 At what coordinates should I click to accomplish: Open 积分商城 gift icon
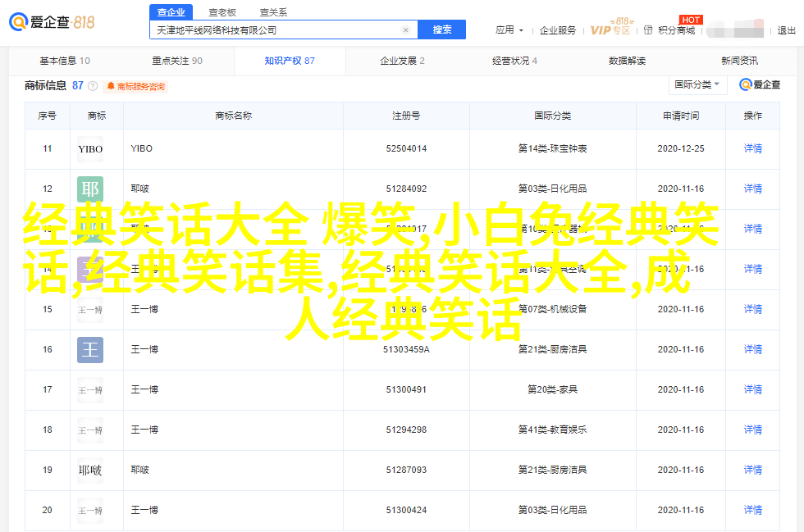click(x=649, y=30)
